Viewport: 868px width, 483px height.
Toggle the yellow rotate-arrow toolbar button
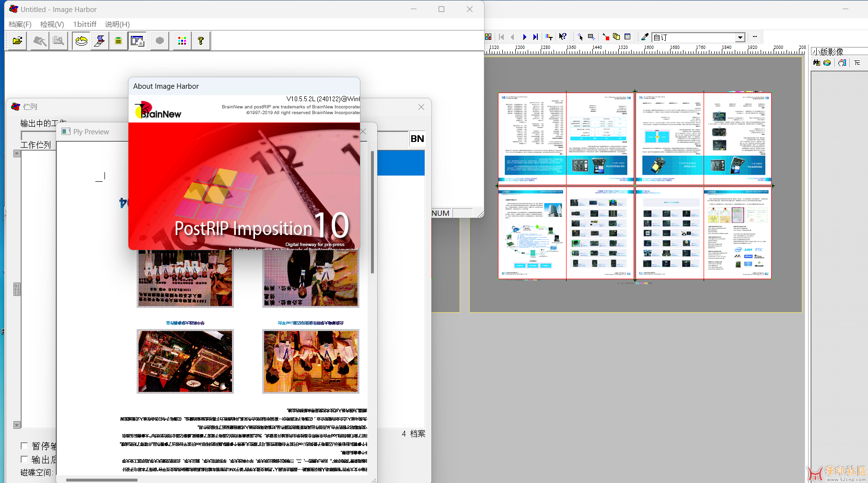pos(81,41)
